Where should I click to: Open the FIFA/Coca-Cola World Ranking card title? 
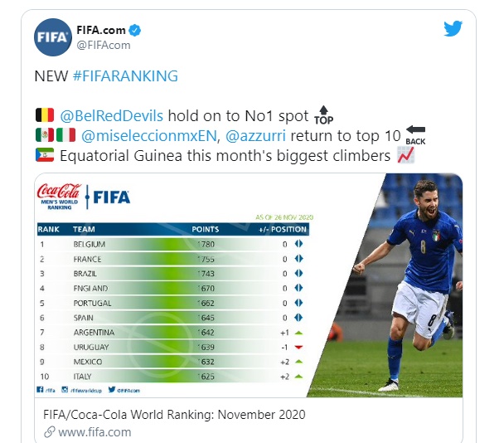(175, 414)
